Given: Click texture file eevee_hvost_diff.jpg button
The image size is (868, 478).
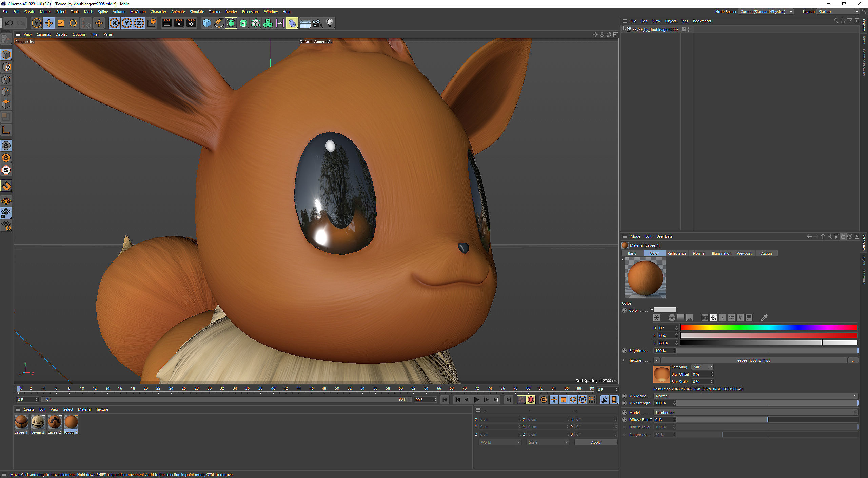Looking at the screenshot, I should (x=754, y=360).
